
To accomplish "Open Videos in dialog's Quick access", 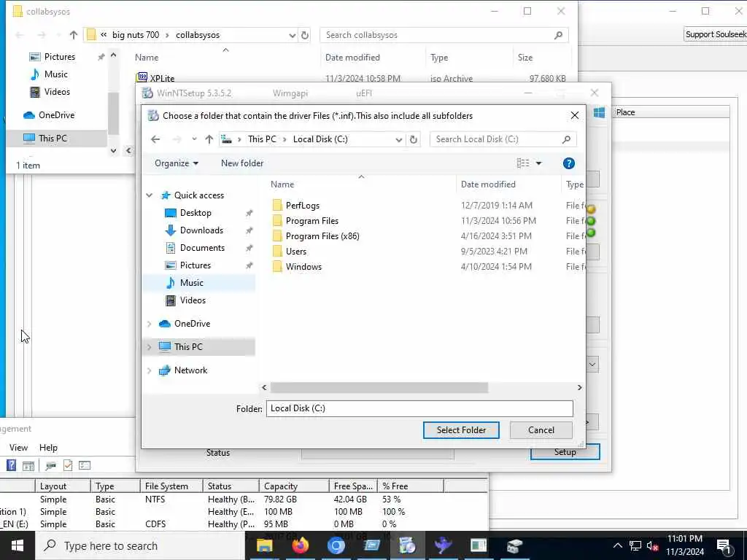I will [x=193, y=300].
